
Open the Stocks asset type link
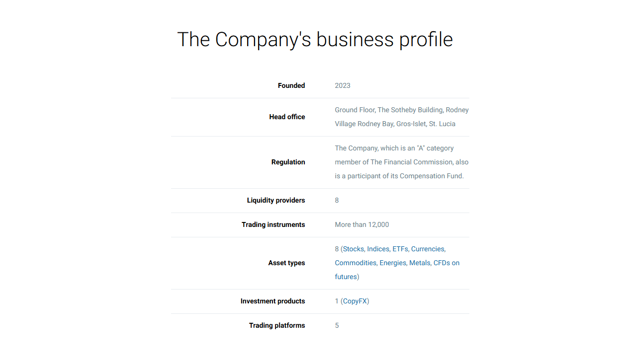point(354,249)
